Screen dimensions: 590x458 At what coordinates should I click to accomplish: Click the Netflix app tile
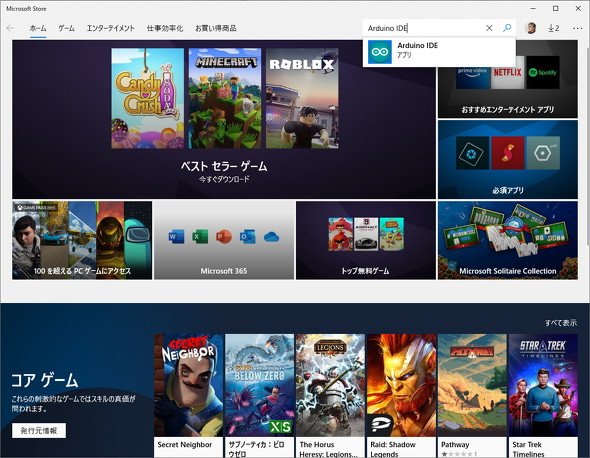pyautogui.click(x=507, y=73)
